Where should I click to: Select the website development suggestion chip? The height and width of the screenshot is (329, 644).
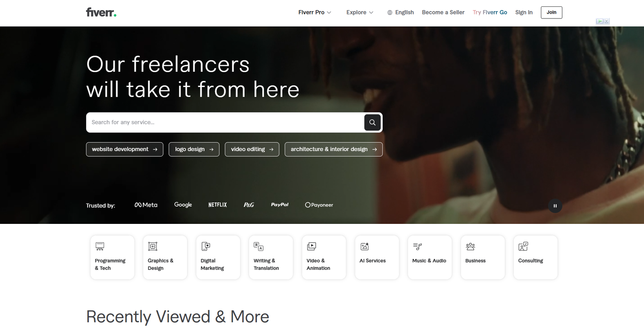(x=124, y=149)
